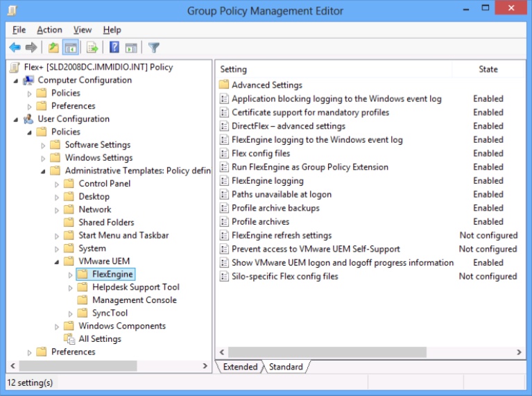Click the Up one level folder icon

pos(53,48)
